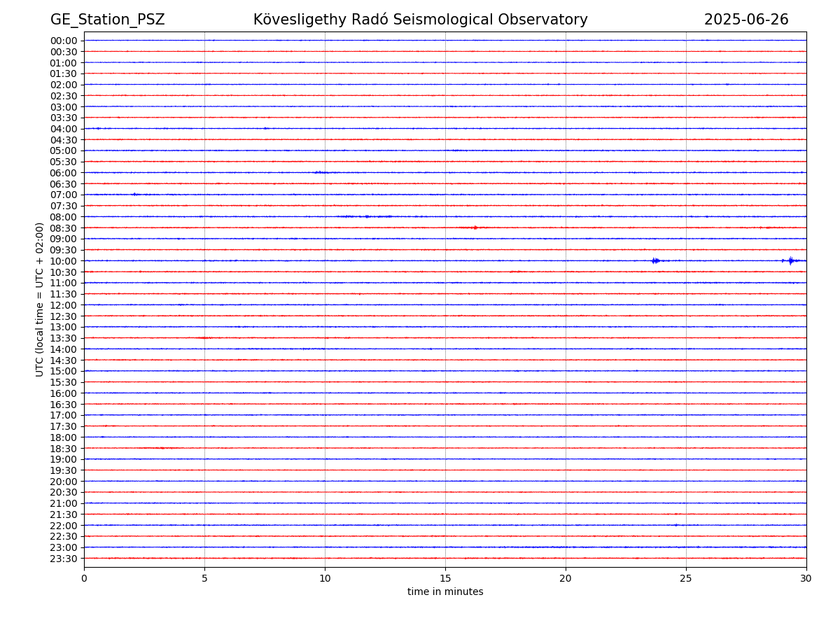Click the 13:30 red disturbance near minute 5
Screen dimensions: 840x630
click(204, 337)
